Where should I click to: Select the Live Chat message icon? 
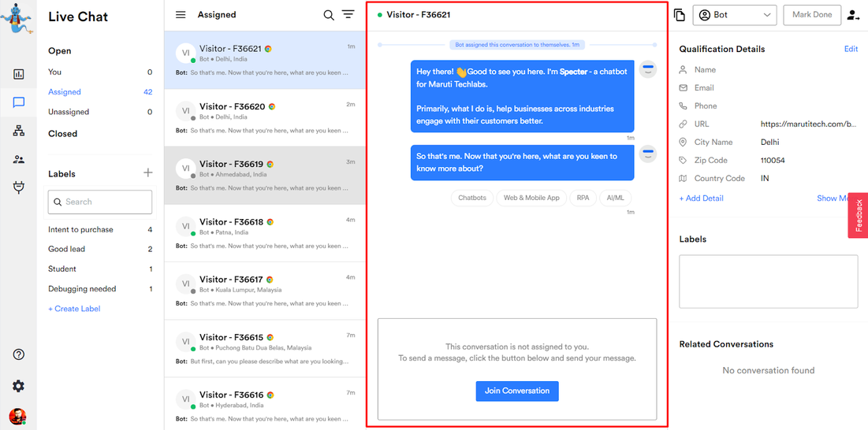tap(18, 102)
